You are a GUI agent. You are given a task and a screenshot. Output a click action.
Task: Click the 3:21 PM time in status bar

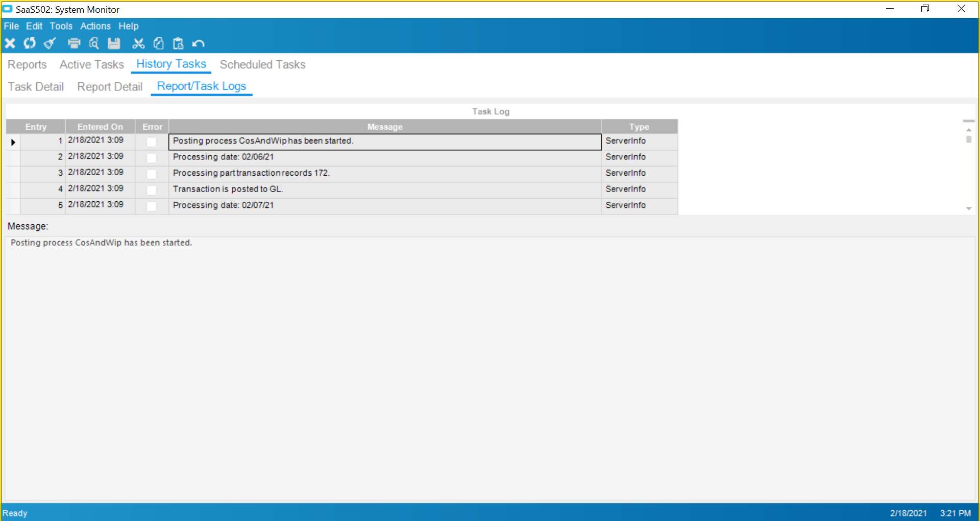(x=955, y=513)
